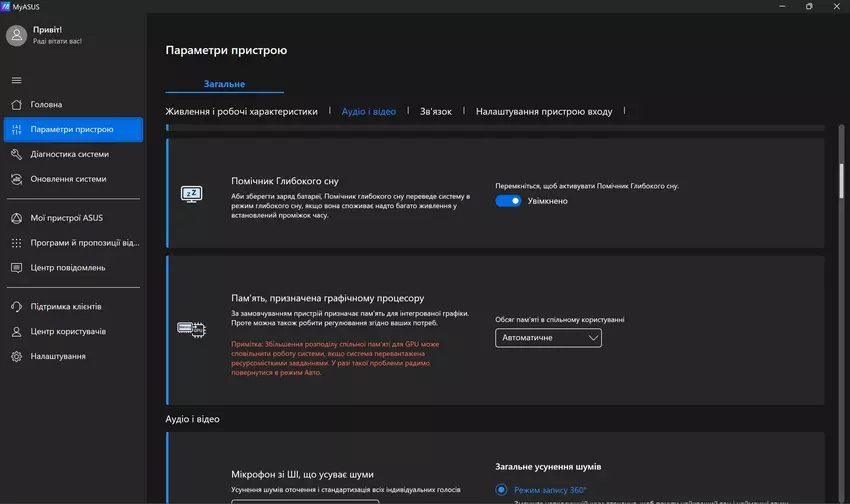This screenshot has height=504, width=850.
Task: Select Параметри пристрою in the sidebar
Action: (x=72, y=130)
